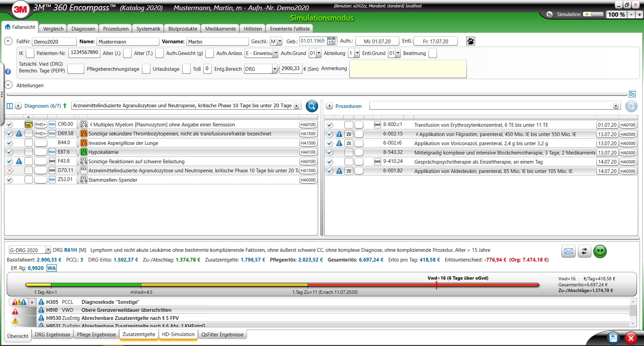The width and height of the screenshot is (644, 346).
Task: Click the procedures search magnifier button
Action: [631, 106]
